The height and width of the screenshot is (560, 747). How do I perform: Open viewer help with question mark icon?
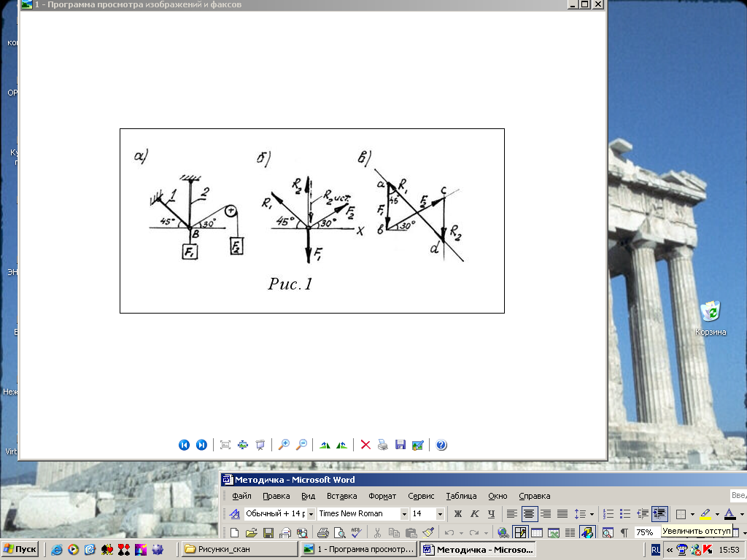tap(441, 445)
